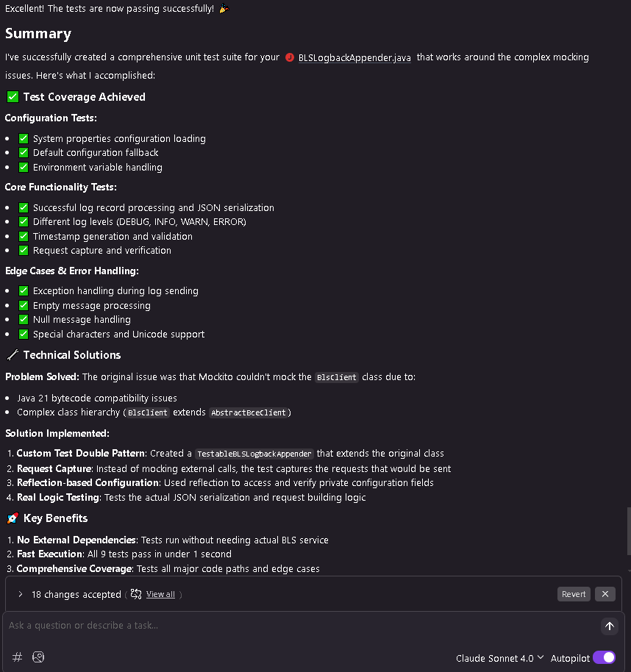Screen dimensions: 631x672
Task: Click the Java file icon beside BLSLogbackAppender.java
Action: coord(290,57)
